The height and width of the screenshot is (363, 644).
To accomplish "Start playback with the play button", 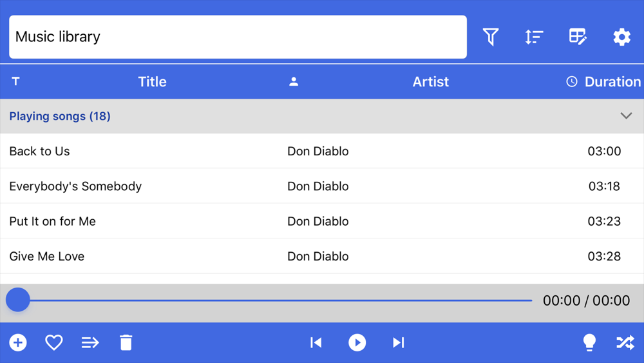I will [357, 342].
